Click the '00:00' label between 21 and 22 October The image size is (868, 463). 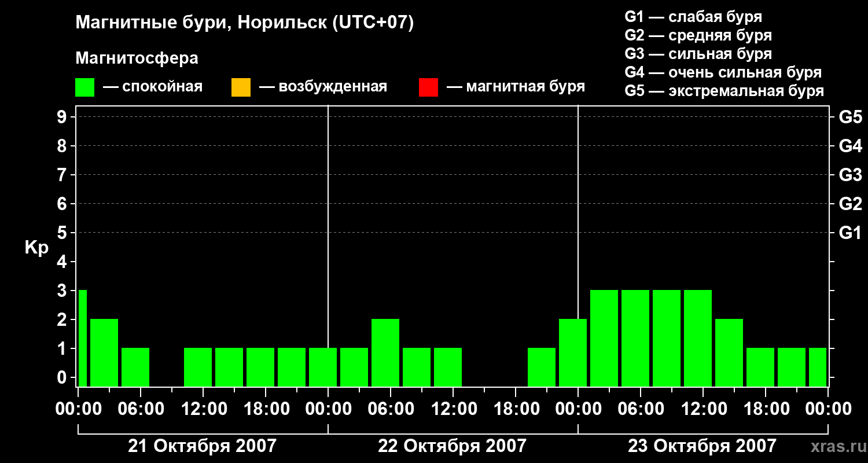click(x=328, y=409)
